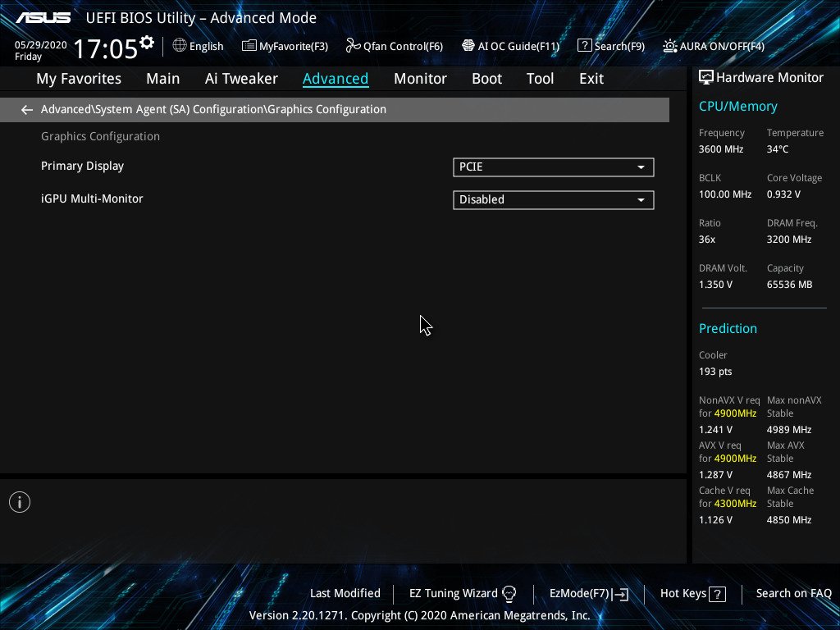Click the Hardware Monitor screen icon
Screen dimensions: 840x630
[706, 78]
